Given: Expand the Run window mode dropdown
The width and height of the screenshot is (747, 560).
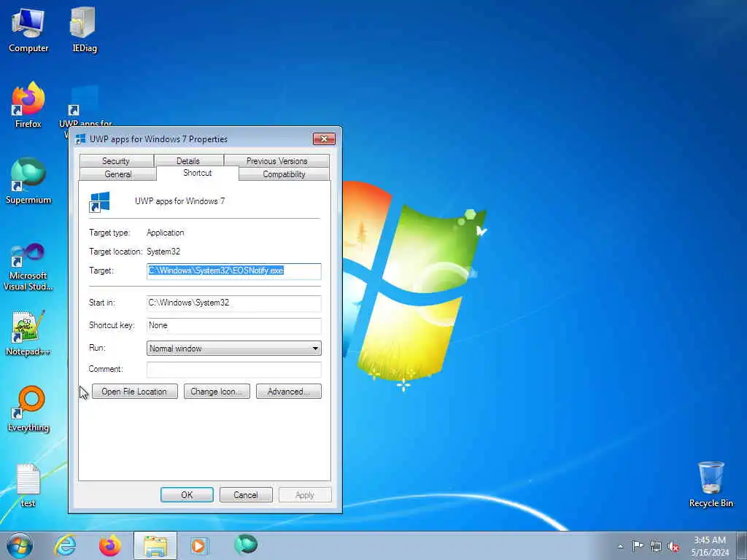Looking at the screenshot, I should coord(234,348).
